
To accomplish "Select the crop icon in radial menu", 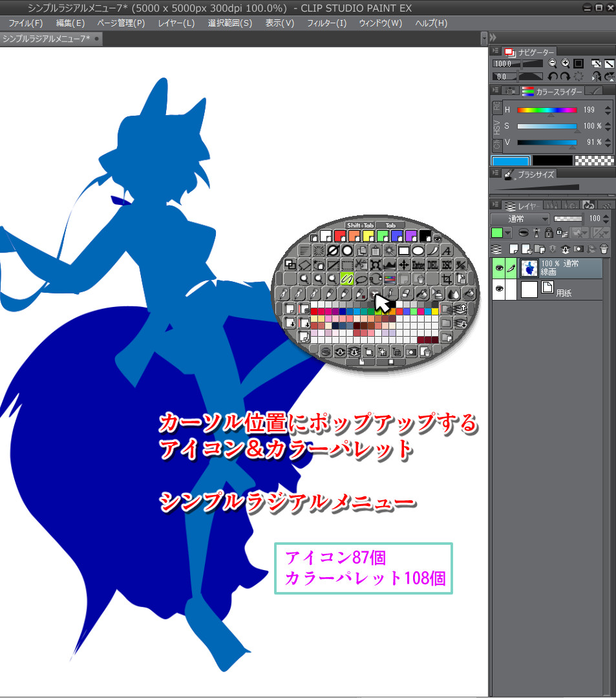I will coord(447,279).
